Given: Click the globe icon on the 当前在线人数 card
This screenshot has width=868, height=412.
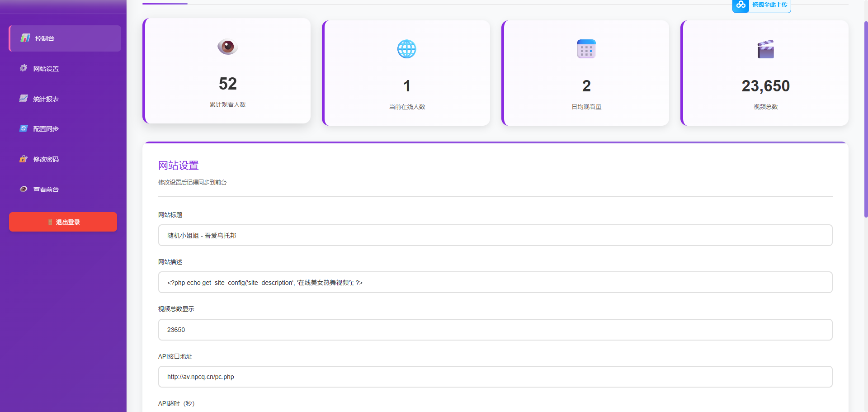Looking at the screenshot, I should click(406, 49).
